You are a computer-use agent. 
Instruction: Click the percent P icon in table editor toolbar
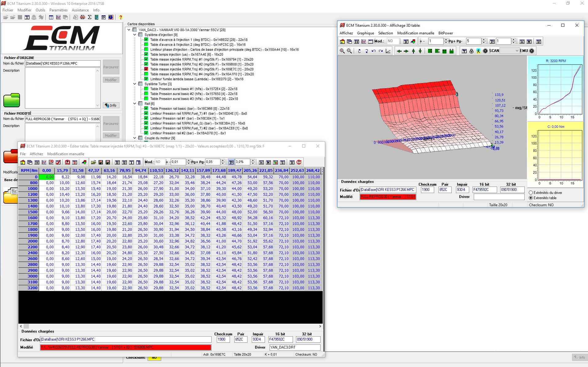click(x=231, y=162)
